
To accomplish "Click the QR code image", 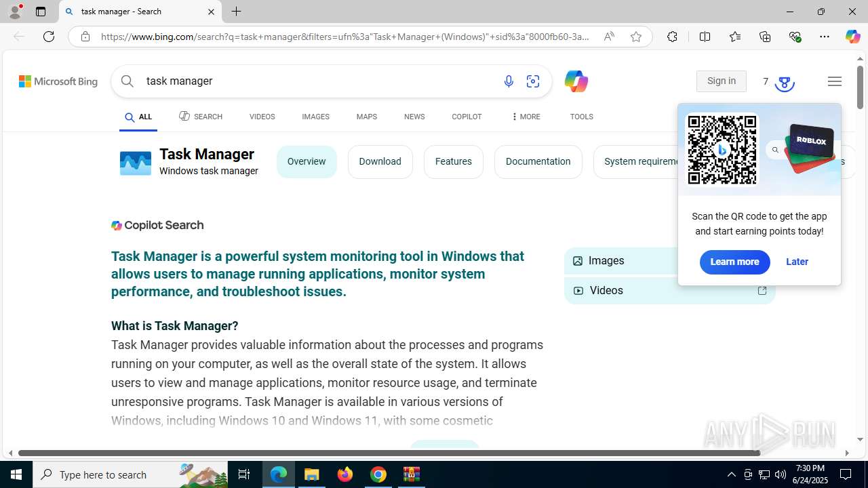I will click(722, 150).
